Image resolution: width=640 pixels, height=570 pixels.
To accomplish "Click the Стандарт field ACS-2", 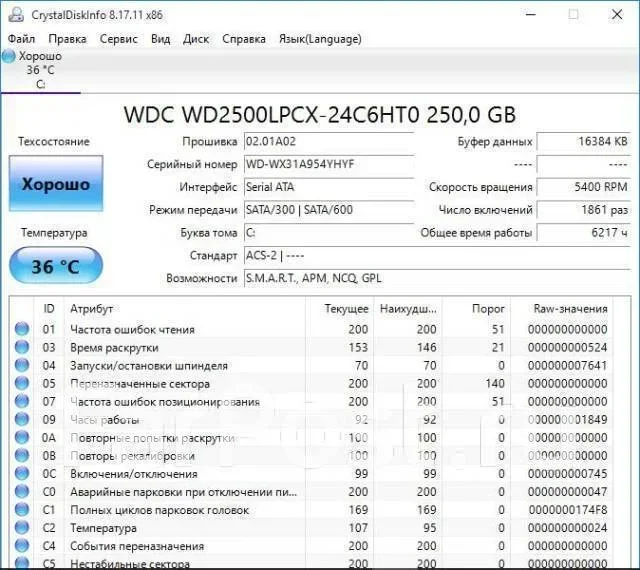I will [438, 256].
